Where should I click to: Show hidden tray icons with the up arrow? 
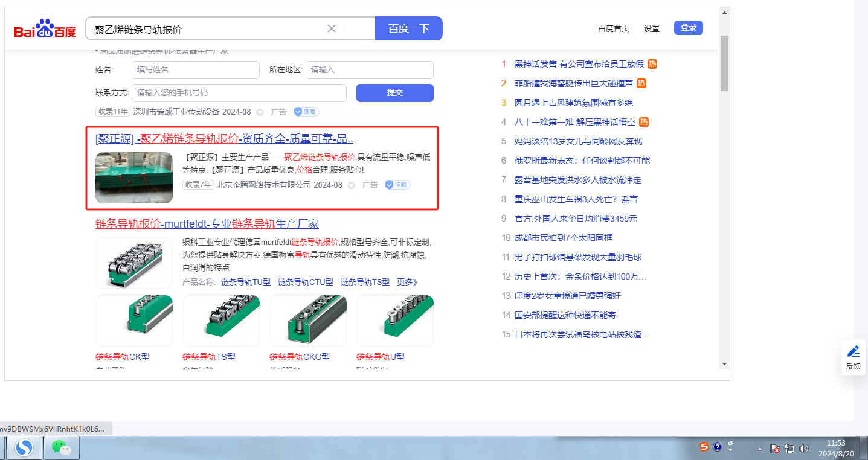click(x=760, y=449)
